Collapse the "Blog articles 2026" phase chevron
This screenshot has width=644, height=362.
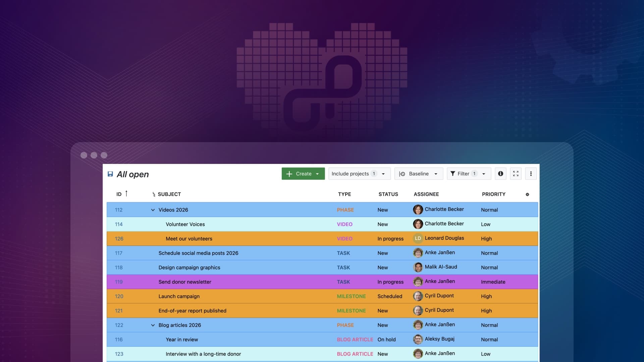click(x=153, y=325)
